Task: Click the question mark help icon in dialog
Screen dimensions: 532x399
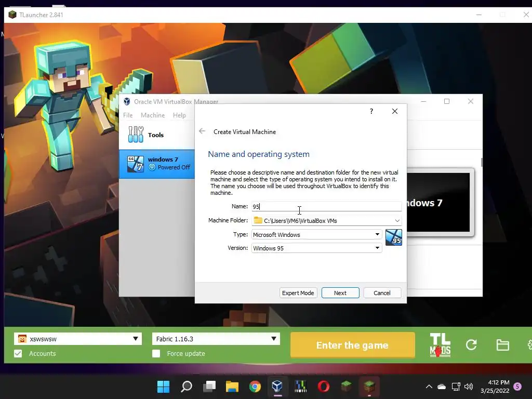Action: [371, 111]
